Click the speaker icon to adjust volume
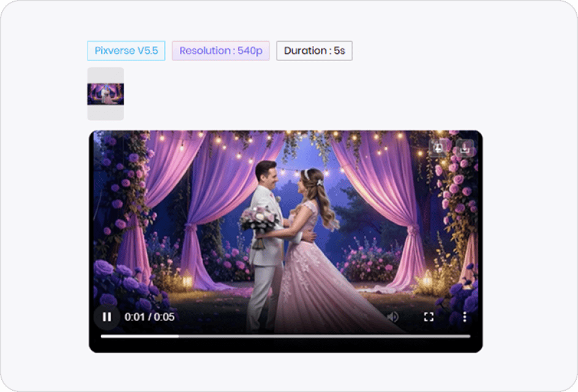The width and height of the screenshot is (578, 392). click(x=392, y=317)
